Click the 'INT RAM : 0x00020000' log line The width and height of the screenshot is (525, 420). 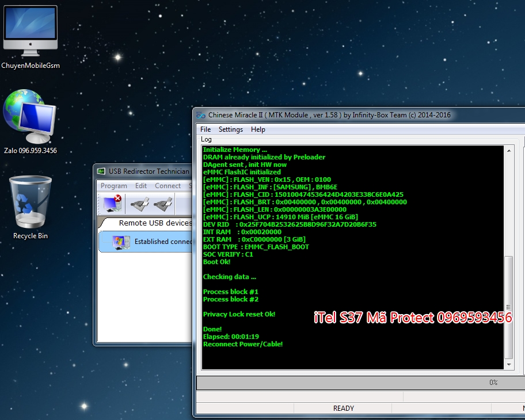click(x=242, y=232)
